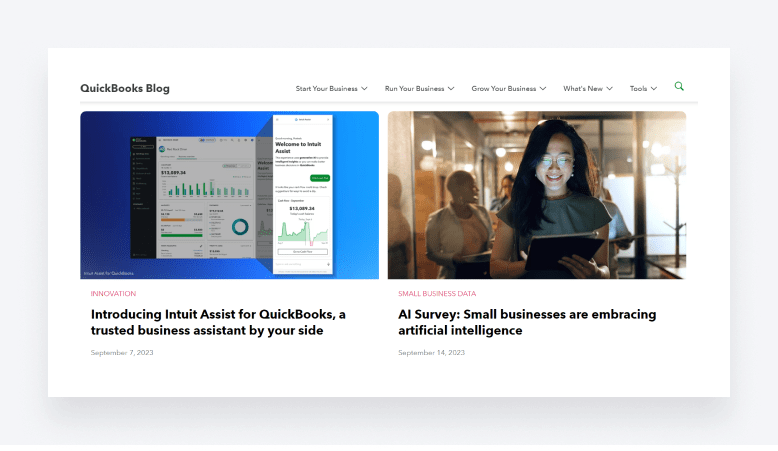Viewport: 778px width, 451px height.
Task: Click the search magnifier icon
Action: [x=680, y=87]
